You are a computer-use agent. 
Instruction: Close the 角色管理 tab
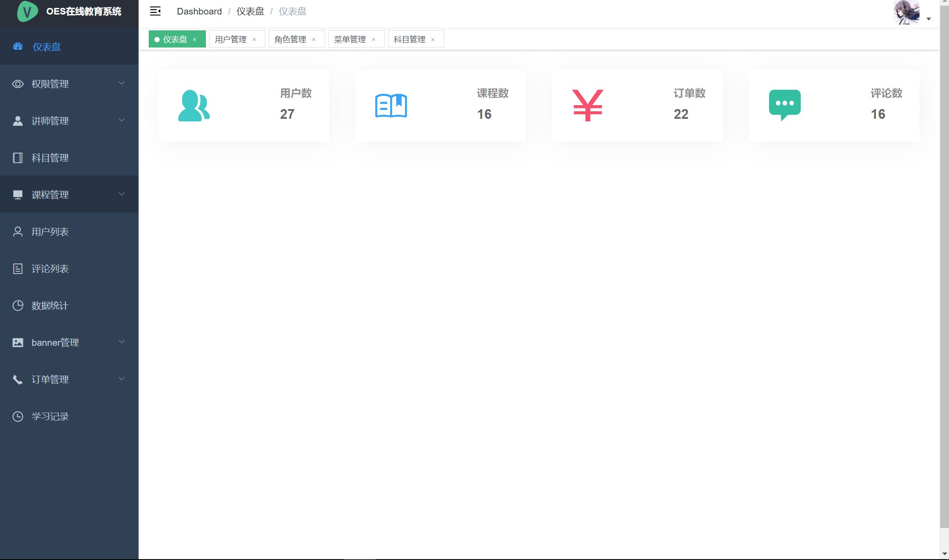314,40
